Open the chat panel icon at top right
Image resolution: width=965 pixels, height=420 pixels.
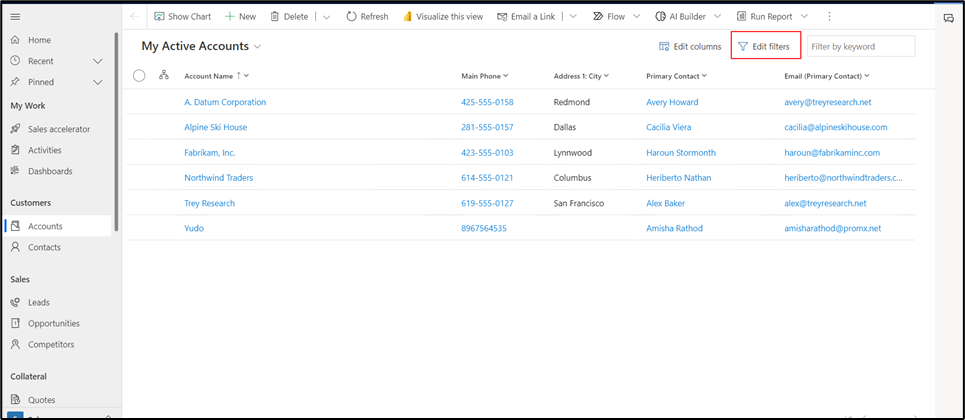[x=949, y=18]
